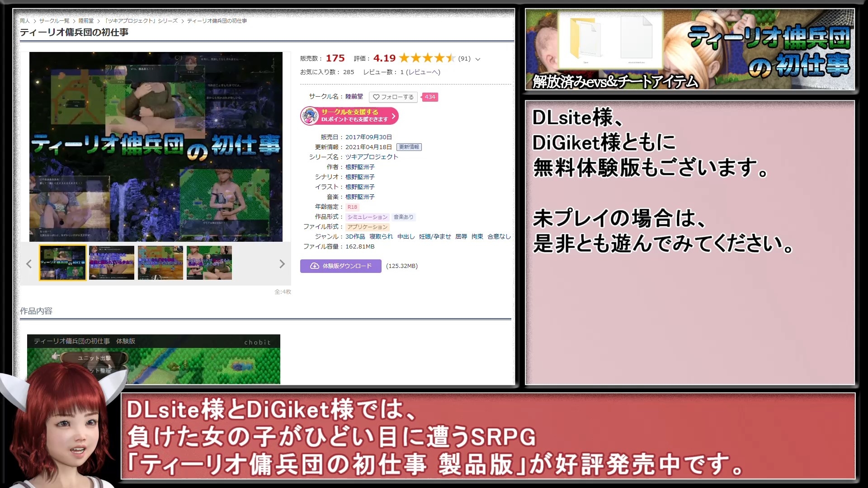The height and width of the screenshot is (488, 868).
Task: Open the 寝取られ genre link
Action: [x=381, y=236]
